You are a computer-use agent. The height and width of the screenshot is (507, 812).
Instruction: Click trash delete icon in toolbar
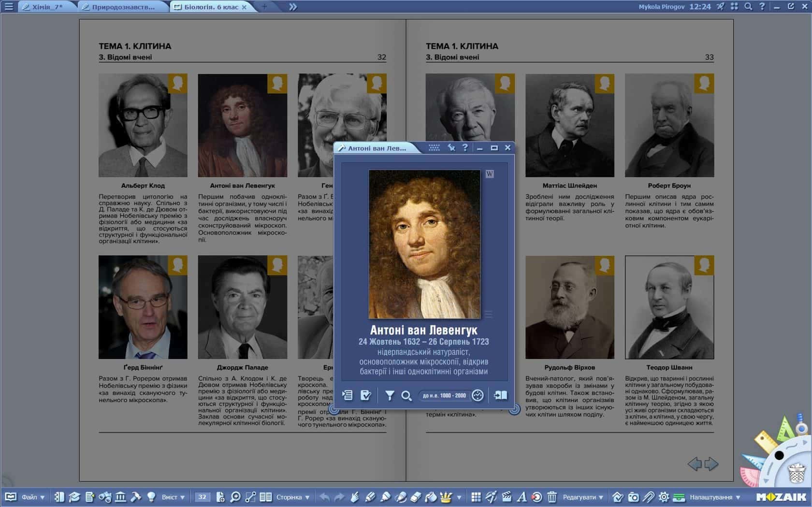(552, 497)
